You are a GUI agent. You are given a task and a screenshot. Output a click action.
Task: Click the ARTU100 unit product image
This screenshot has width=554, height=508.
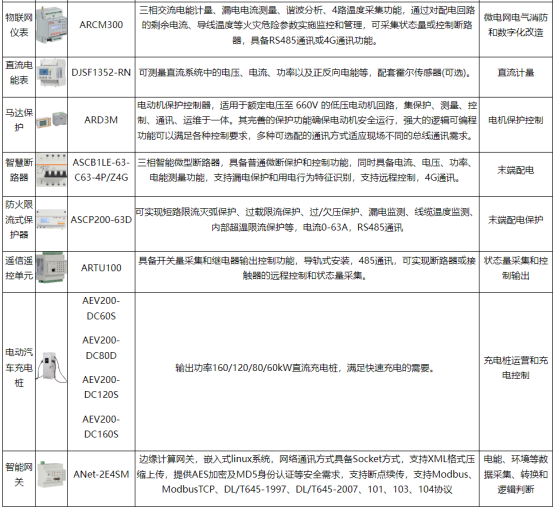pyautogui.click(x=52, y=268)
